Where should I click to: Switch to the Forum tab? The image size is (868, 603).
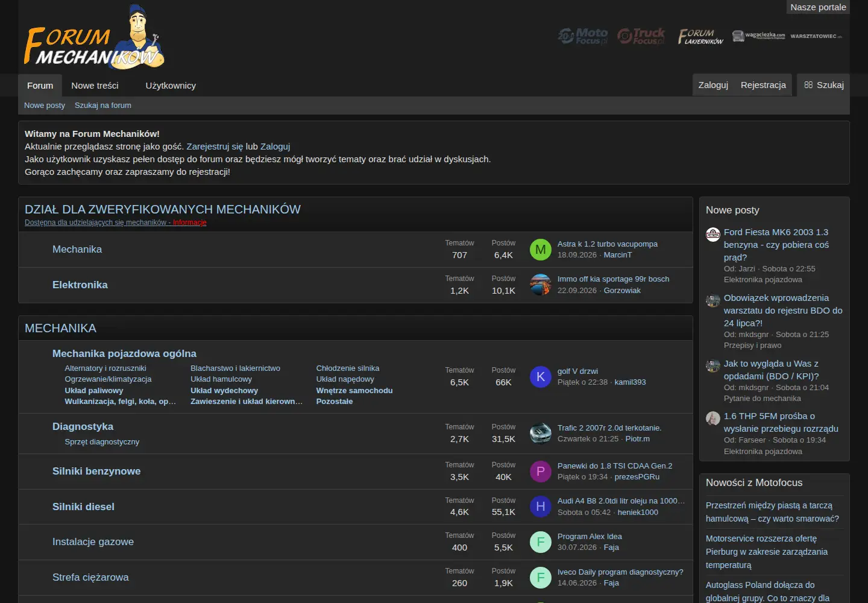click(x=40, y=86)
